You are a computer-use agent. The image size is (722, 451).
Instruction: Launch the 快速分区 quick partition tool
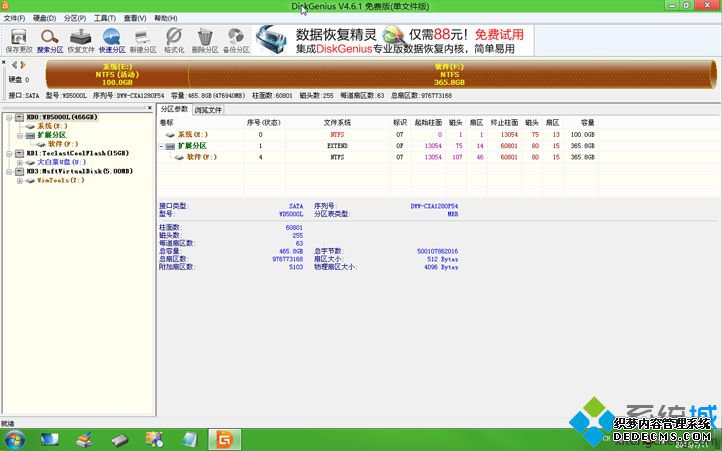pyautogui.click(x=112, y=41)
